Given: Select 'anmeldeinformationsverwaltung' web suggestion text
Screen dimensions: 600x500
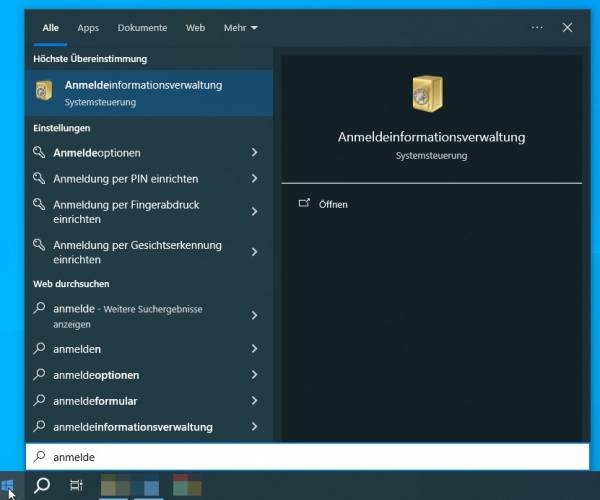Looking at the screenshot, I should click(133, 427).
